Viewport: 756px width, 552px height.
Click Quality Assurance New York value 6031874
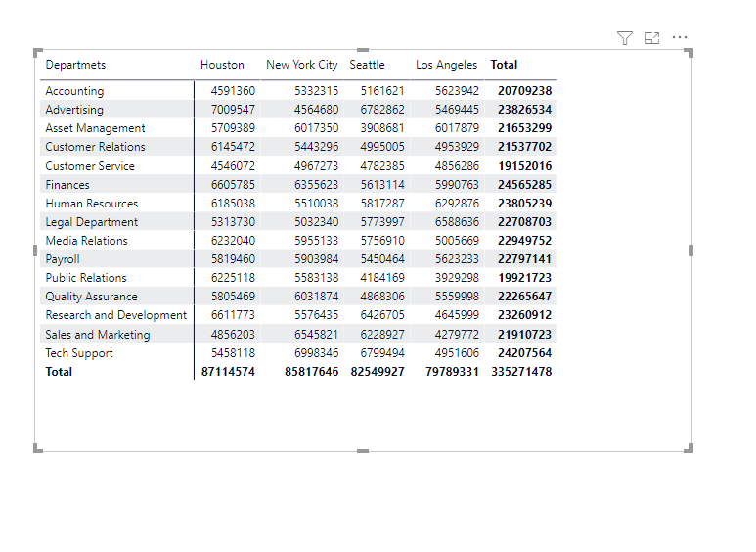click(x=316, y=297)
